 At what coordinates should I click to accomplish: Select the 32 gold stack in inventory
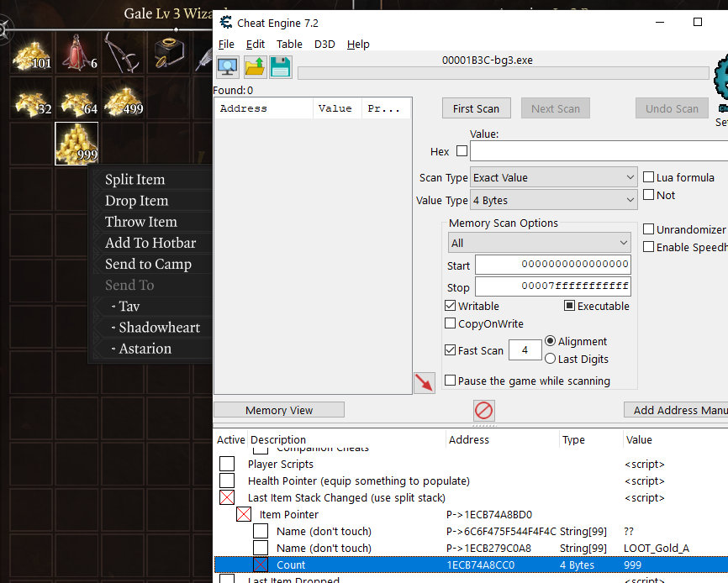click(32, 99)
